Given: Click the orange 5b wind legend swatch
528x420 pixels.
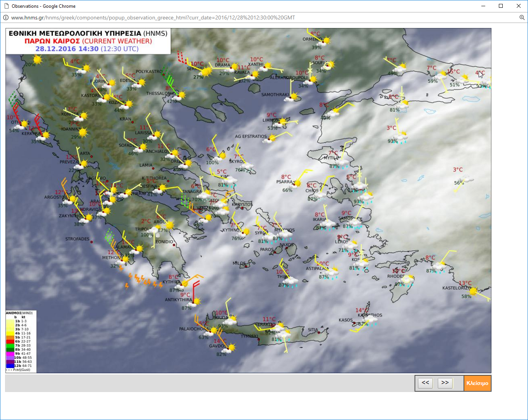Looking at the screenshot, I should click(10, 337).
